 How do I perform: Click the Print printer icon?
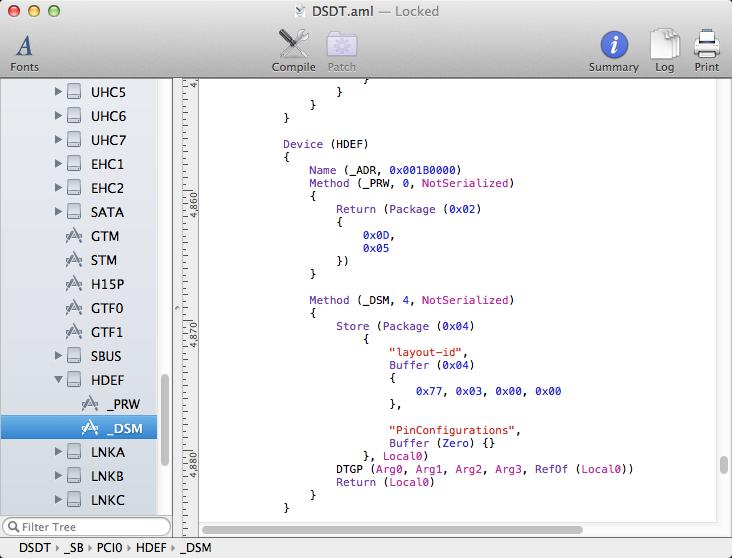click(706, 45)
